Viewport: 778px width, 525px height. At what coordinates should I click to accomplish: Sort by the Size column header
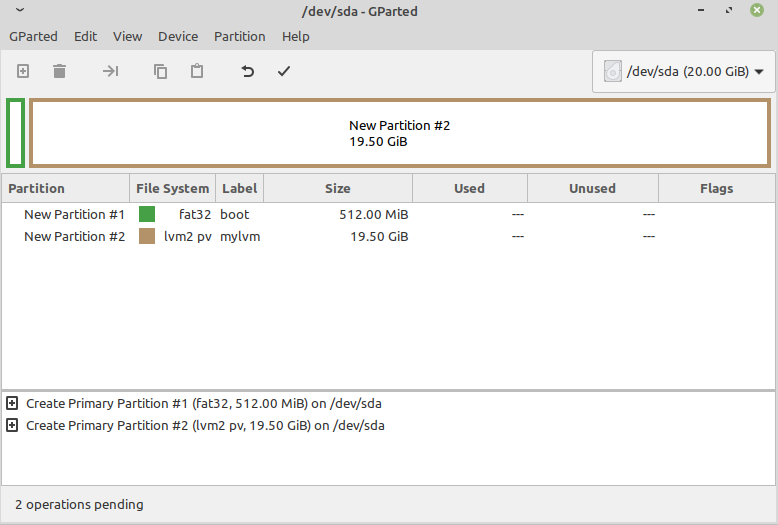pyautogui.click(x=337, y=188)
